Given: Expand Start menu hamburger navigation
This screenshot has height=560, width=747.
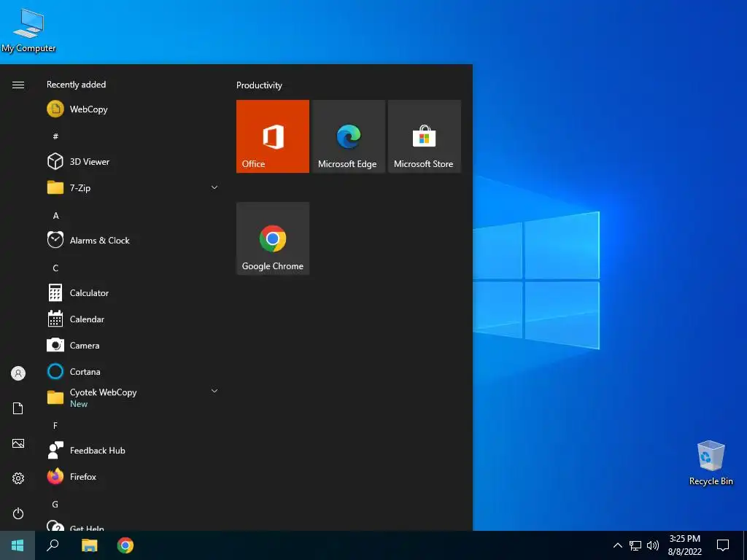Looking at the screenshot, I should (18, 85).
